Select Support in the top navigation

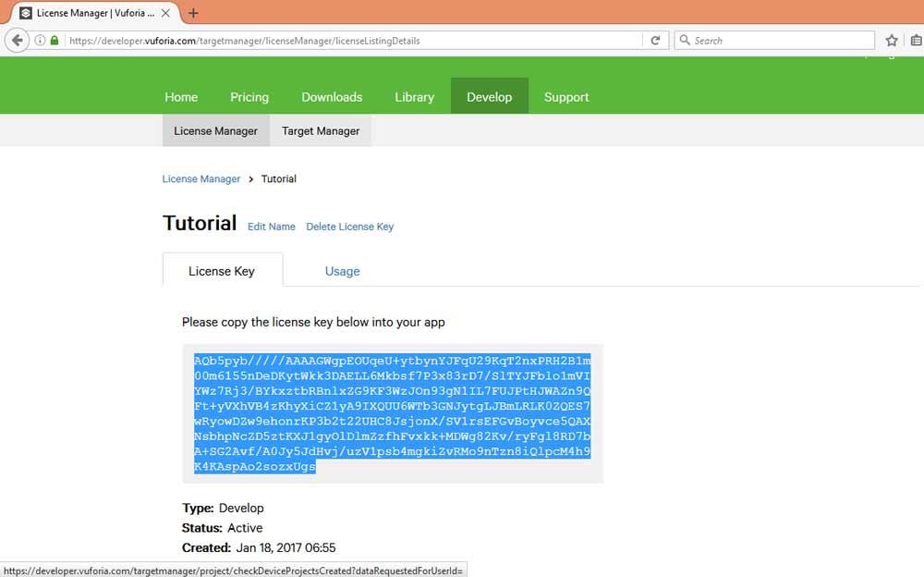tap(566, 97)
